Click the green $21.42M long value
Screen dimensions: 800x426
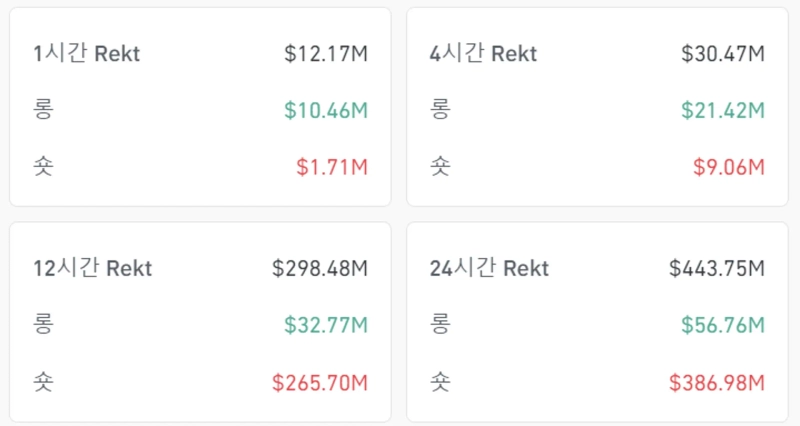pyautogui.click(x=723, y=110)
